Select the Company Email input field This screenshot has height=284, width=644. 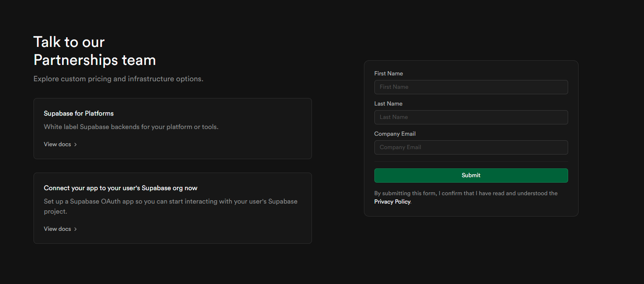pyautogui.click(x=471, y=147)
